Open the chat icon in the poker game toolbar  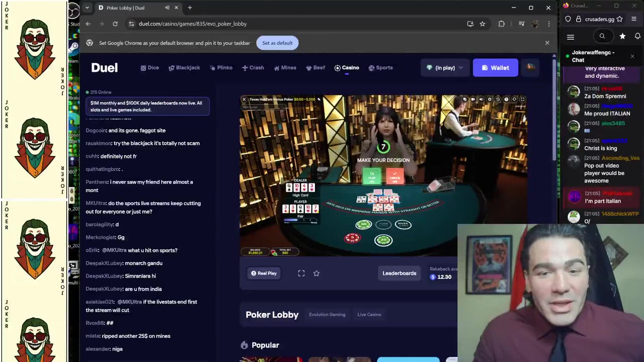coord(465,99)
